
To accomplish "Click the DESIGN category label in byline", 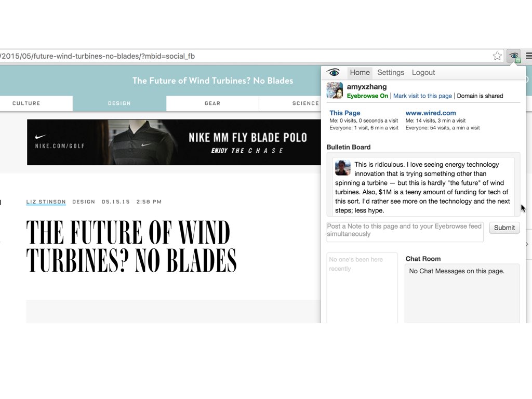I will 84,202.
